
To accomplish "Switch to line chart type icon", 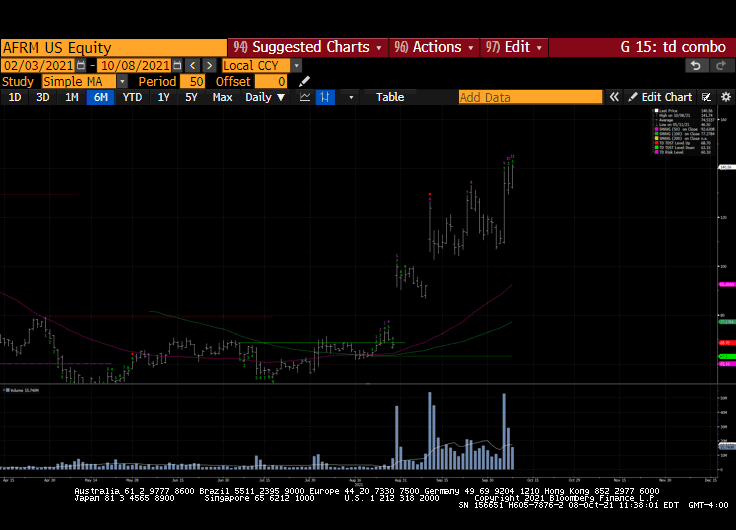I will 305,97.
